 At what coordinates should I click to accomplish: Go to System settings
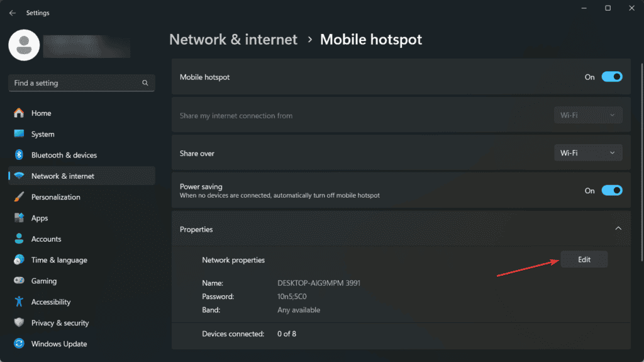pos(82,134)
